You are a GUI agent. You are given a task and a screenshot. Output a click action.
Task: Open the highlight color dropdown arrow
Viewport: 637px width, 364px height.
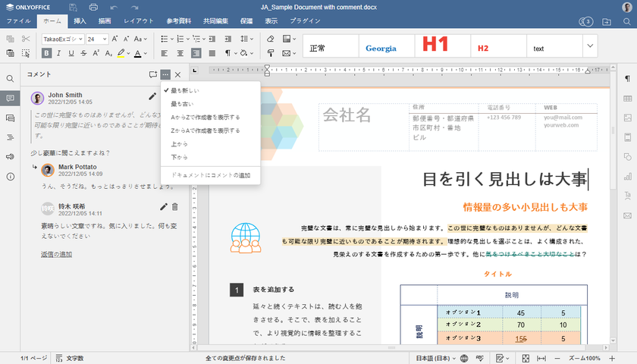point(129,53)
